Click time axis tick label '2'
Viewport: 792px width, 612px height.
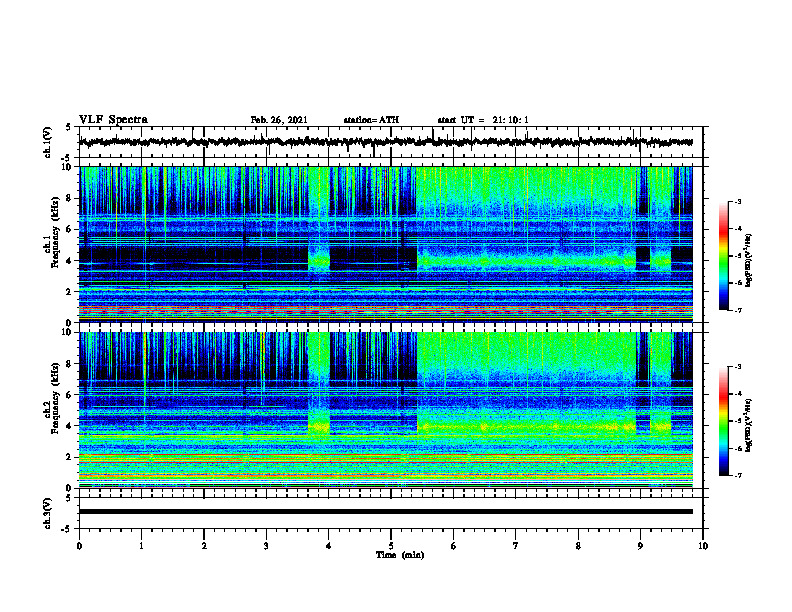(x=204, y=546)
